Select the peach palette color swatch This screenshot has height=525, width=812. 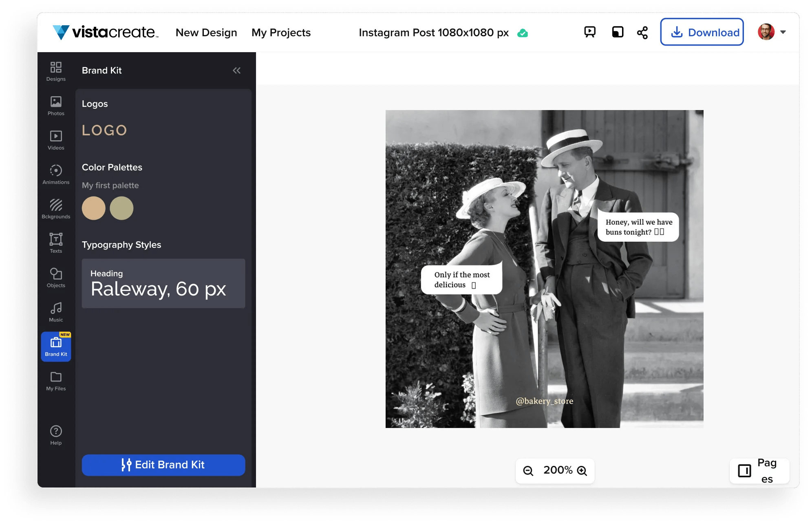click(x=94, y=208)
